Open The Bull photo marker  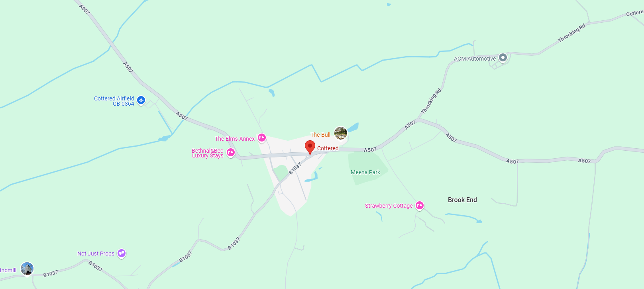[341, 133]
